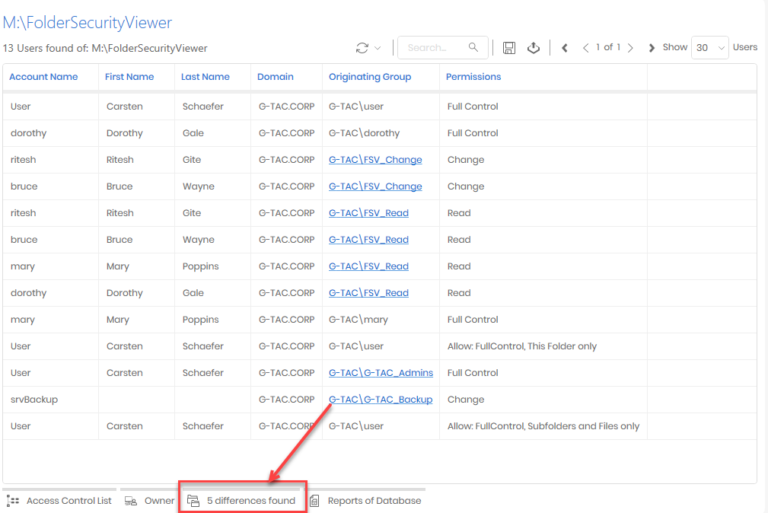Image resolution: width=768 pixels, height=513 pixels.
Task: Open G-TAC\FSV_Read link for Bruce Wayne
Action: pos(368,240)
